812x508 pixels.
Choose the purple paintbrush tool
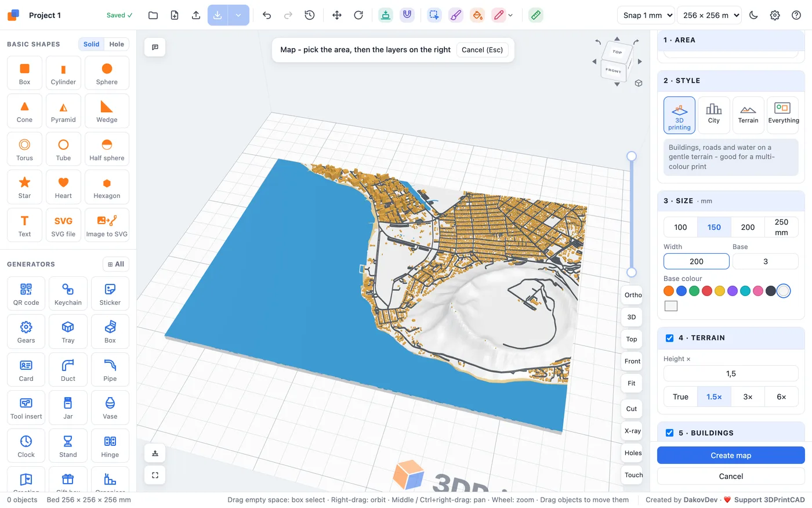click(x=456, y=15)
